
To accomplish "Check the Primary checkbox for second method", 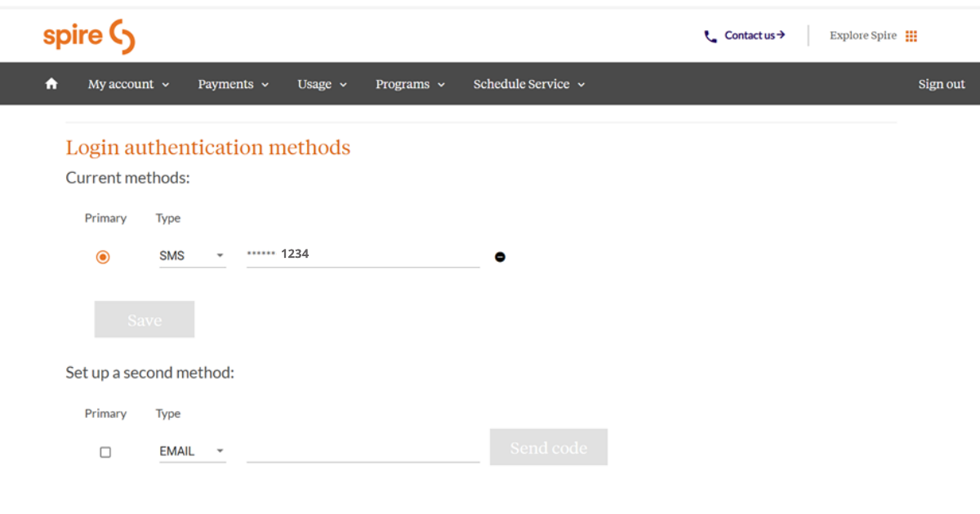I will 105,452.
